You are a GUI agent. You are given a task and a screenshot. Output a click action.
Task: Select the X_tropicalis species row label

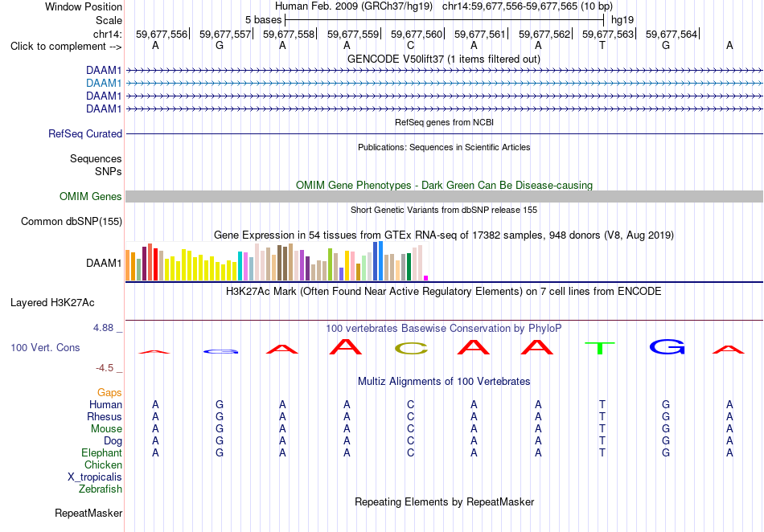click(95, 477)
